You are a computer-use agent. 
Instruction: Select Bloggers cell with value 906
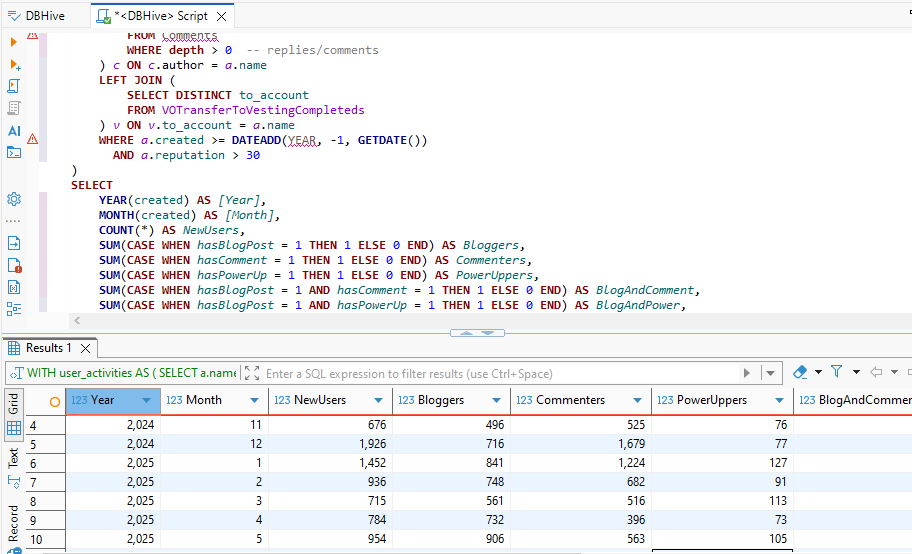tap(451, 539)
